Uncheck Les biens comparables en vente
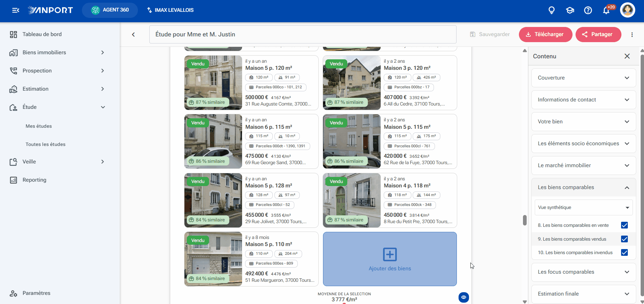644x304 pixels. click(x=624, y=225)
